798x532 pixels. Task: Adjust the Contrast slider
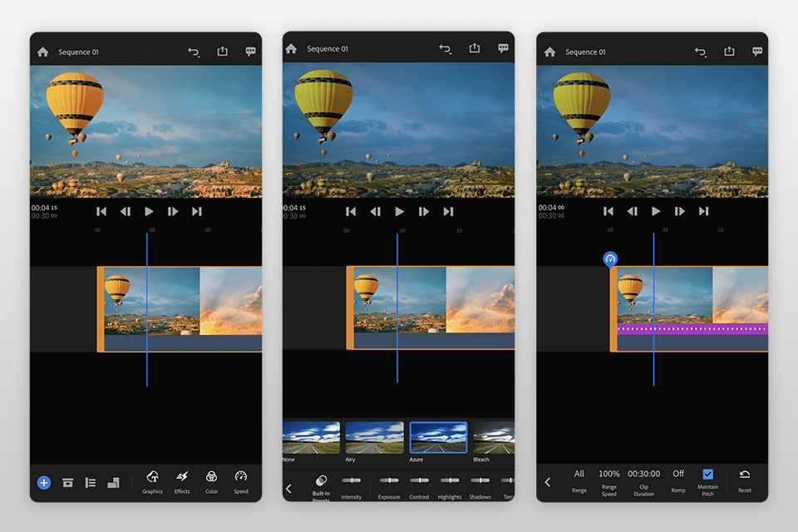419,480
